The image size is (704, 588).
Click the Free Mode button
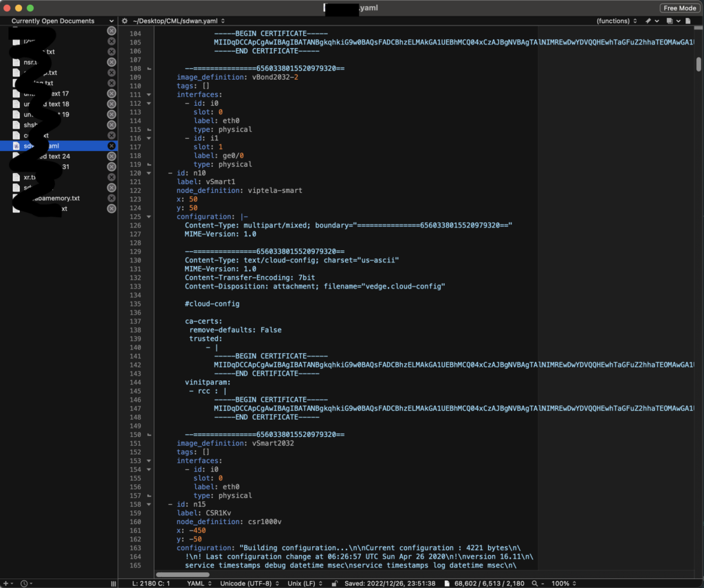pos(679,8)
